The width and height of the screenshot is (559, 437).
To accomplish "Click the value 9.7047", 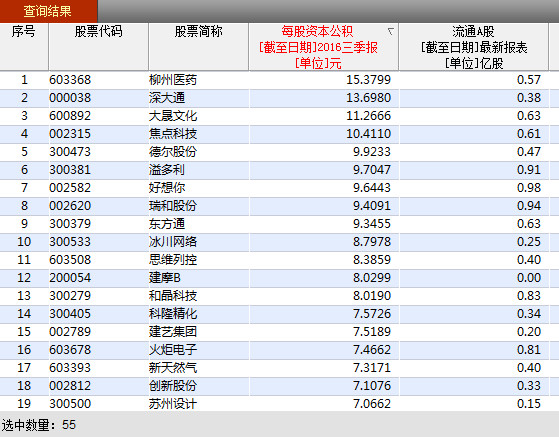I will click(372, 170).
